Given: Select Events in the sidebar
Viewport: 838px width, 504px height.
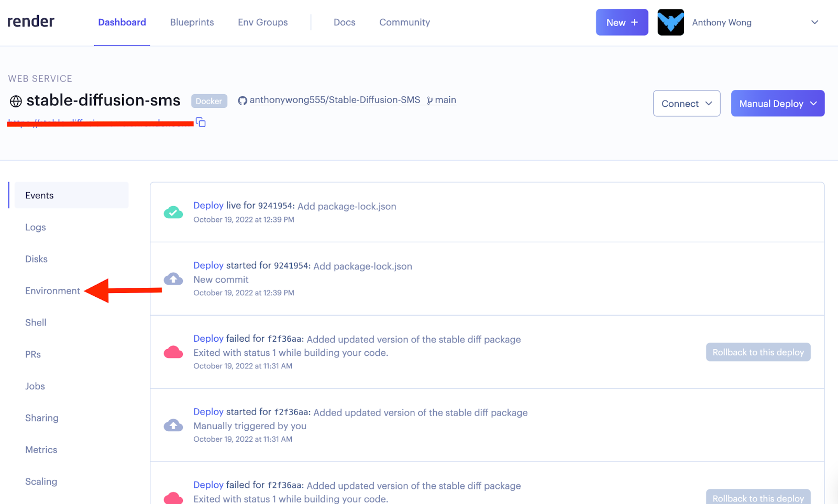Looking at the screenshot, I should pos(71,195).
